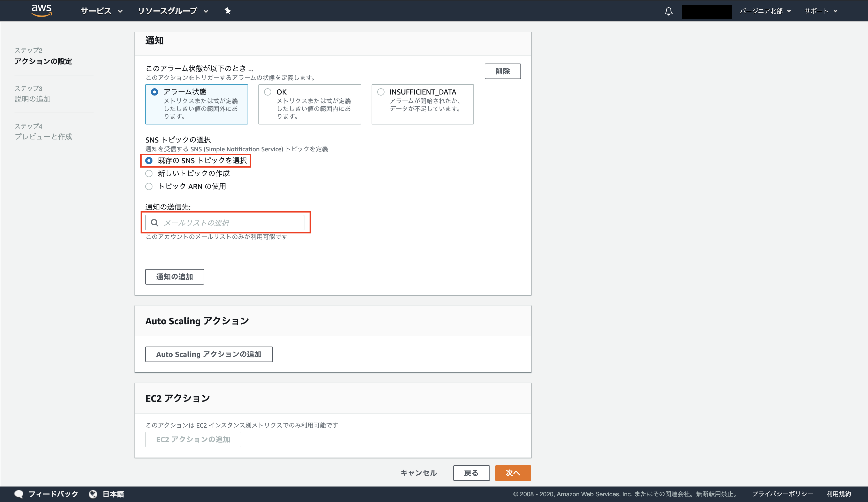868x502 pixels.
Task: Select the INSUFFICIENT_DATA state option
Action: click(381, 92)
